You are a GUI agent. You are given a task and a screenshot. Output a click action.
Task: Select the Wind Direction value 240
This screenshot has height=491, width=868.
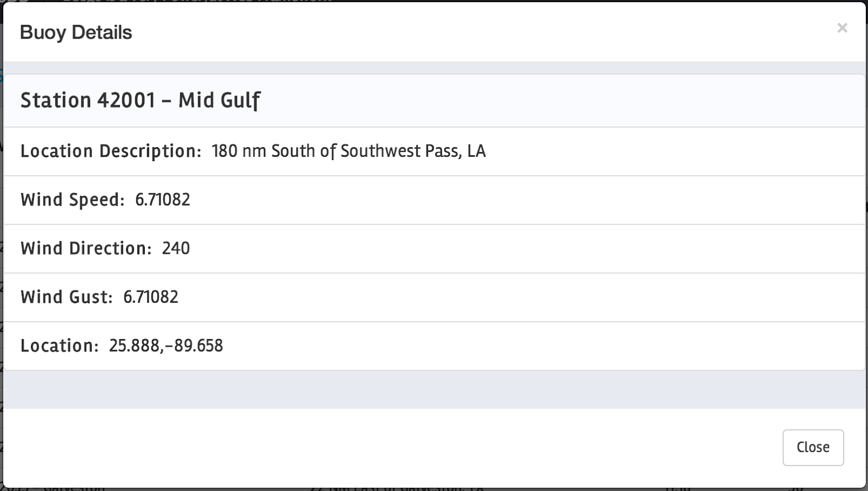tap(176, 248)
